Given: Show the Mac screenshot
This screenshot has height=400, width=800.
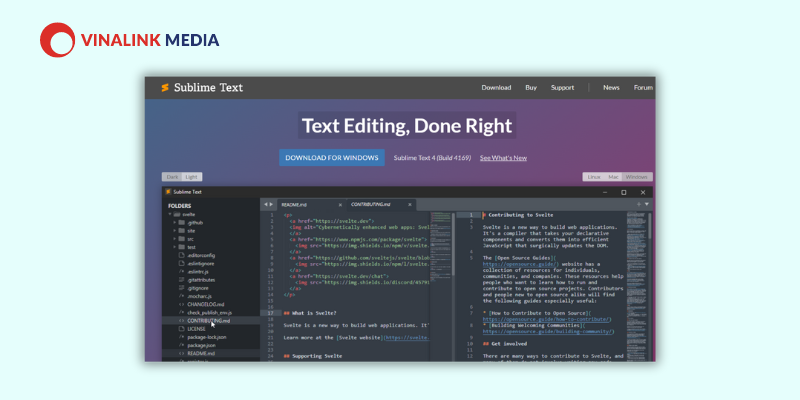Looking at the screenshot, I should [x=613, y=177].
